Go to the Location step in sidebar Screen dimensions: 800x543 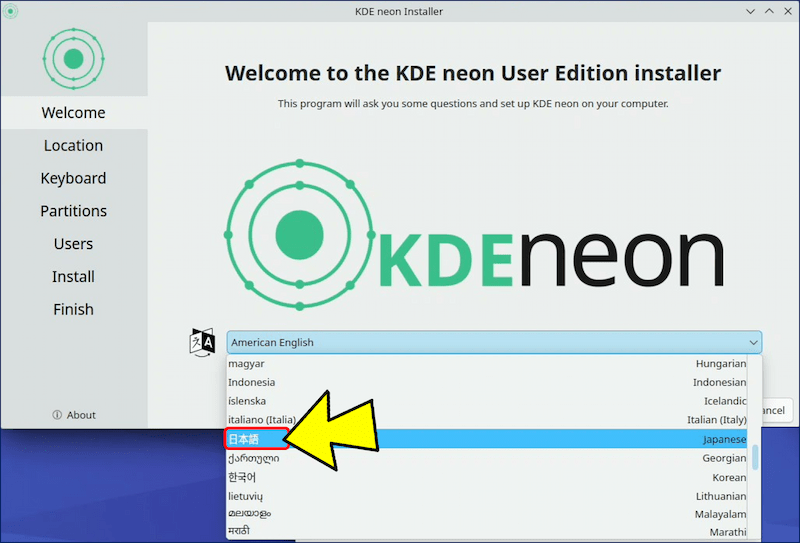click(x=73, y=146)
